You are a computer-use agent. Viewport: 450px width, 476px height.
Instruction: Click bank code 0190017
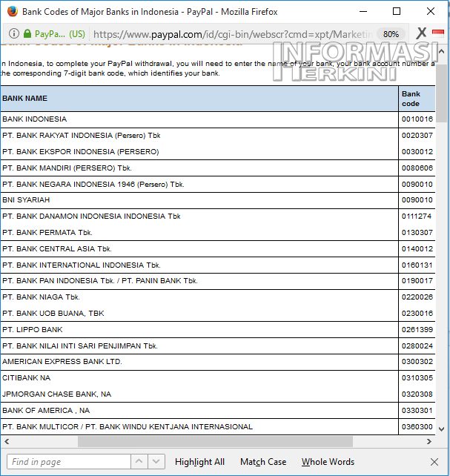pos(417,281)
